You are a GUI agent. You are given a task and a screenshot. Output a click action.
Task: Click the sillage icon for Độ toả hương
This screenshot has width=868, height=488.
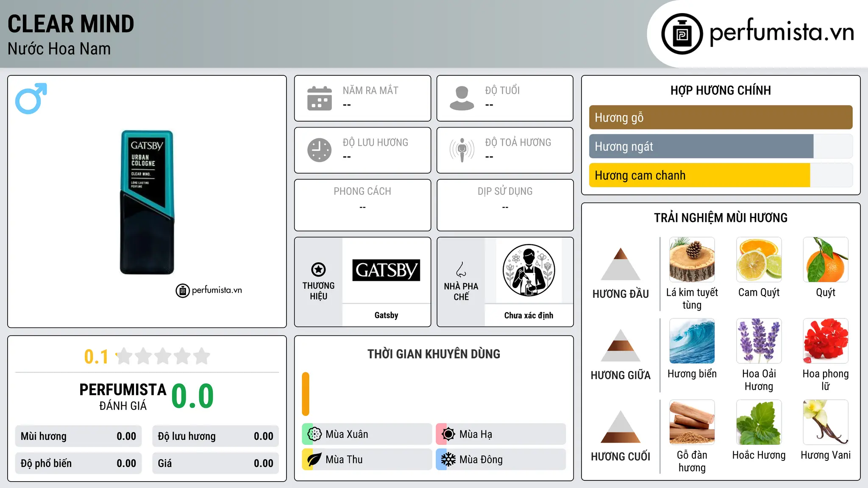pos(462,150)
